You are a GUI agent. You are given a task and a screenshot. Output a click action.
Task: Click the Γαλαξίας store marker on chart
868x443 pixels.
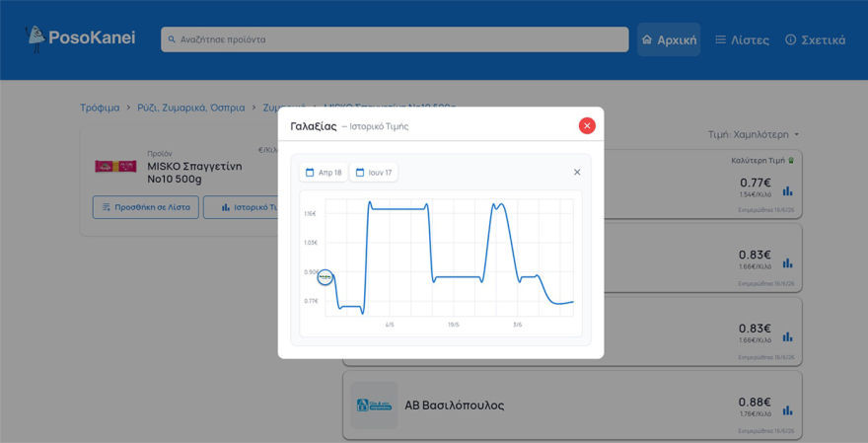click(325, 277)
